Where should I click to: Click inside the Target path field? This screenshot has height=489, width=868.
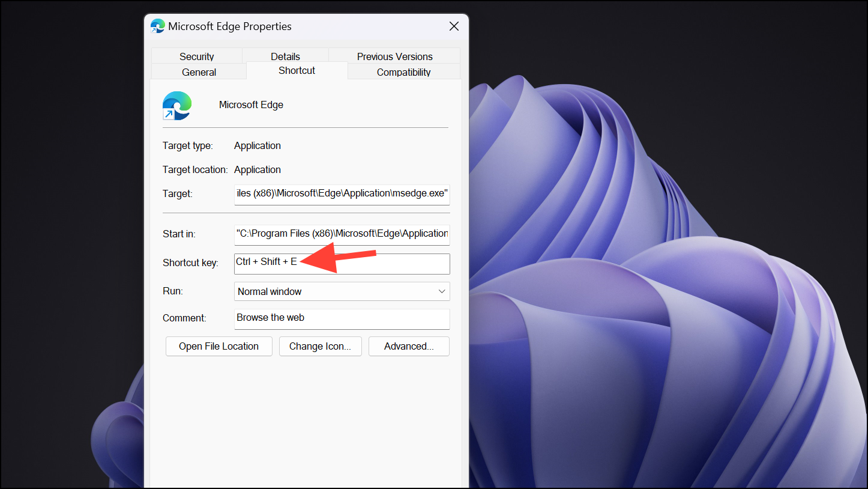pos(342,195)
